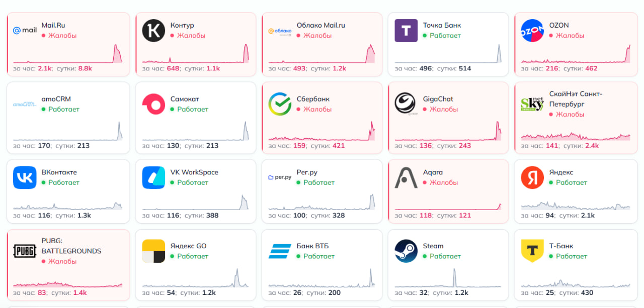644x308 pixels.
Task: Click the red Самокат logo
Action: 153,104
